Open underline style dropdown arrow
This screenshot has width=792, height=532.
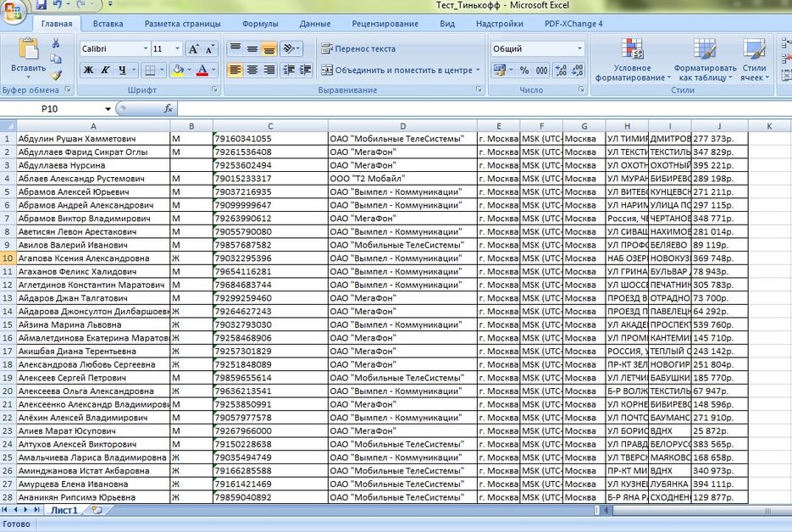point(134,69)
